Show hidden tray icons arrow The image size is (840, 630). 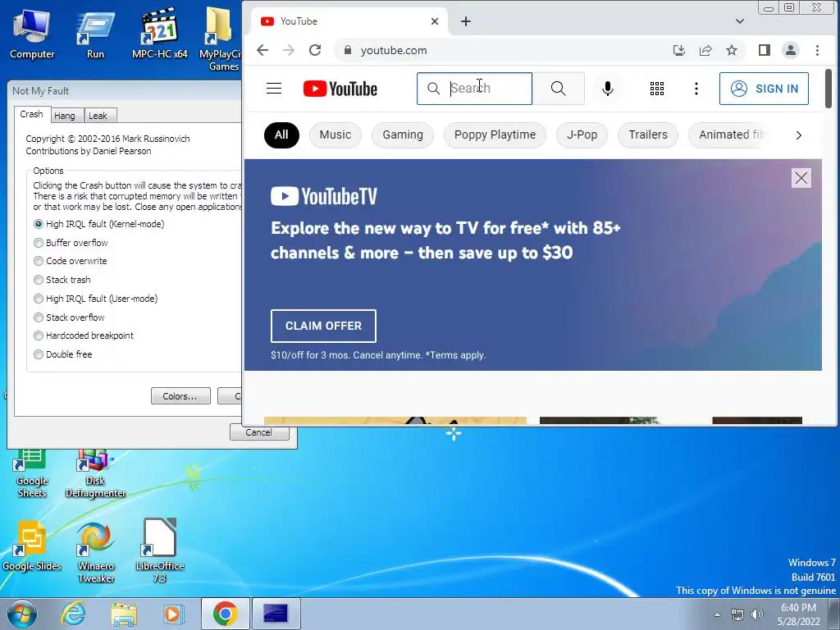pyautogui.click(x=717, y=614)
